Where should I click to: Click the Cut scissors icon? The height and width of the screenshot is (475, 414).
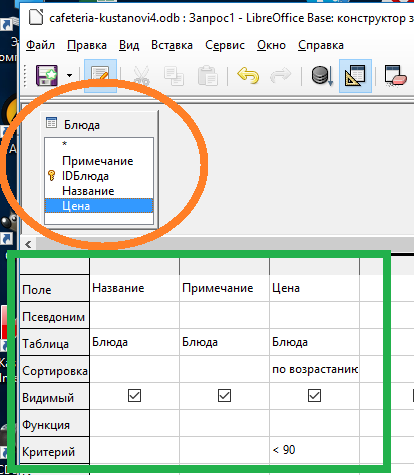pos(142,76)
